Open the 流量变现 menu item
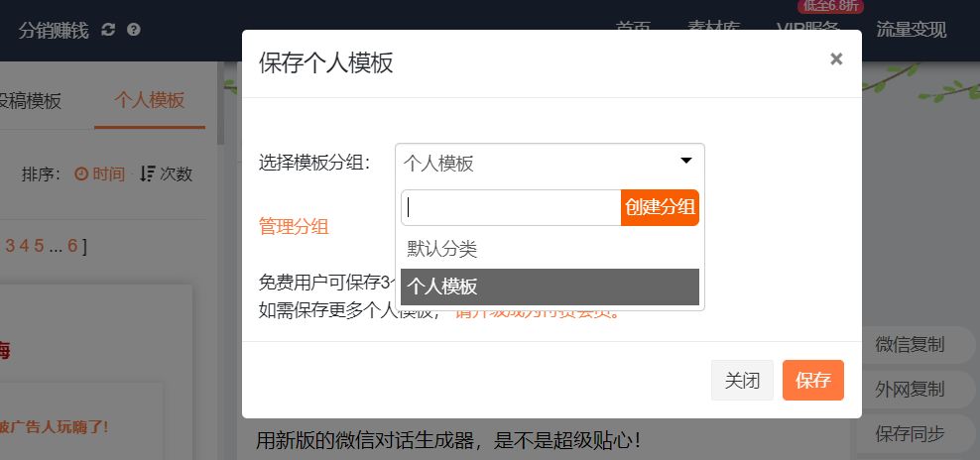 911,30
